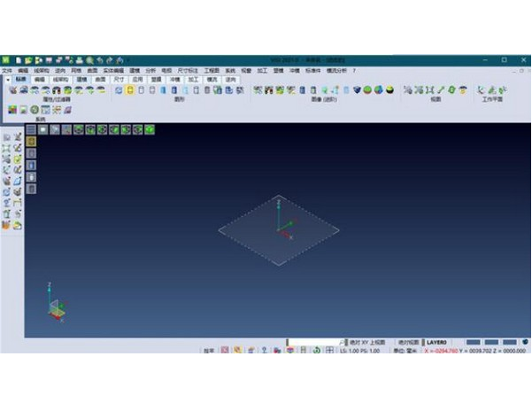The height and width of the screenshot is (403, 532).
Task: Click the purple slanted icon in 系统 group
Action: pyautogui.click(x=67, y=110)
